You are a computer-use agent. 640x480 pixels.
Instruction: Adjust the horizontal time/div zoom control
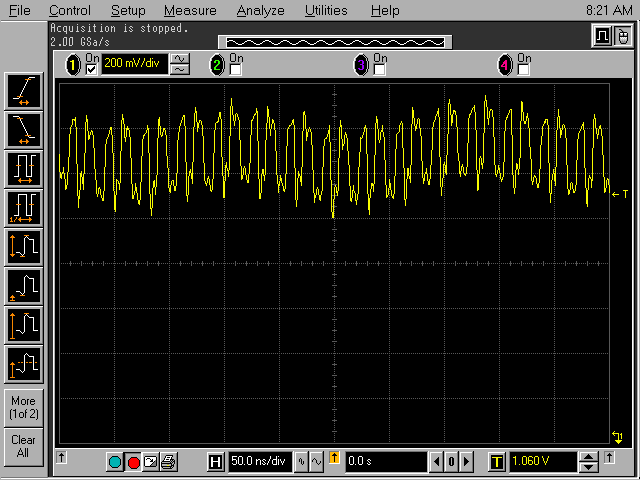coord(309,462)
